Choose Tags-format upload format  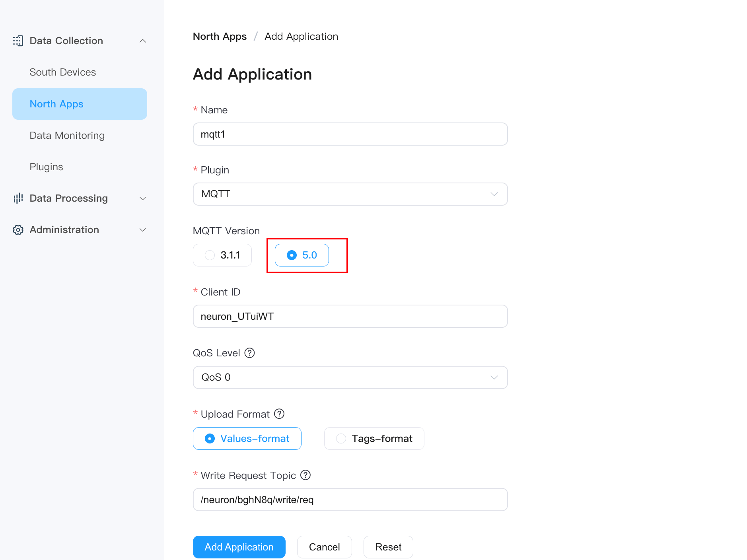point(373,438)
